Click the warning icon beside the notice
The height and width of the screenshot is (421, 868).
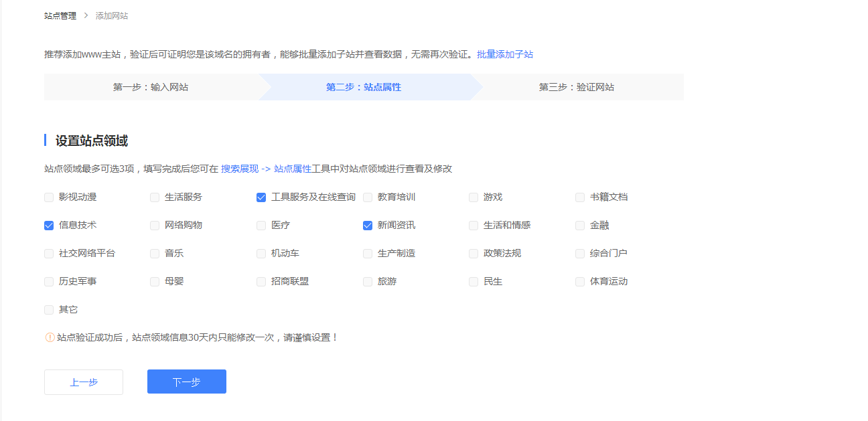(48, 337)
